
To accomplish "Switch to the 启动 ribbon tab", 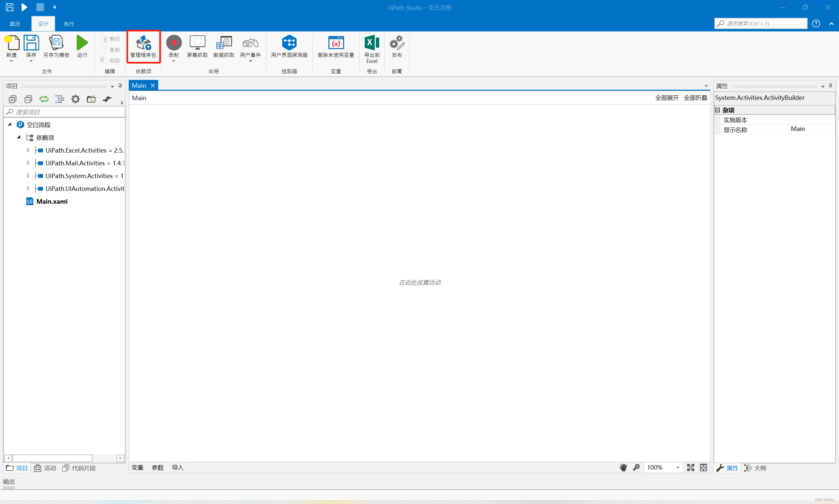I will click(15, 24).
